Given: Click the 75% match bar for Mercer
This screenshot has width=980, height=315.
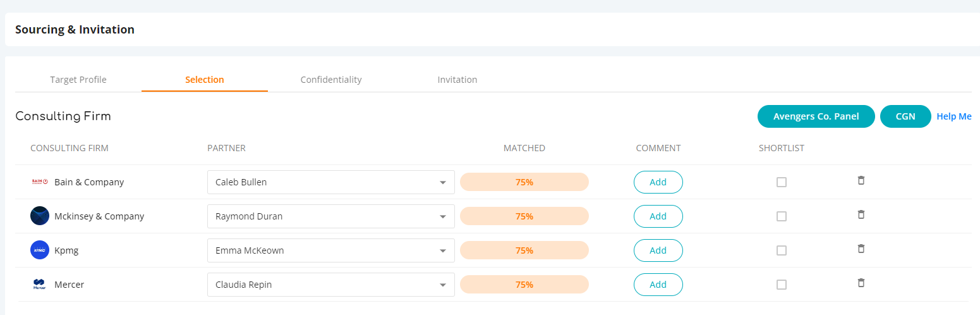Looking at the screenshot, I should point(524,285).
